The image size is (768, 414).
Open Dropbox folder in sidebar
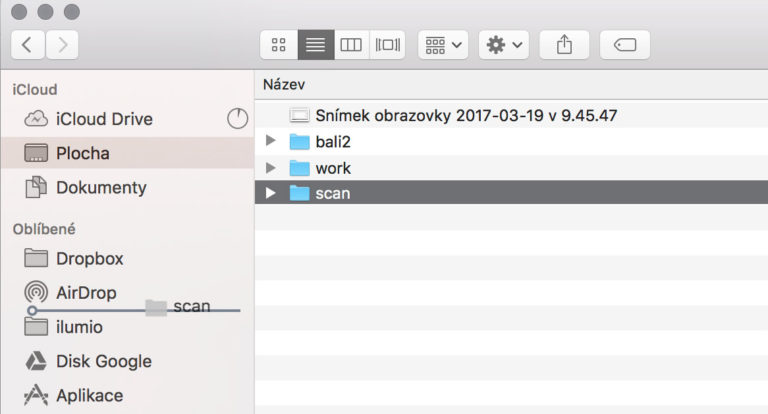point(89,258)
